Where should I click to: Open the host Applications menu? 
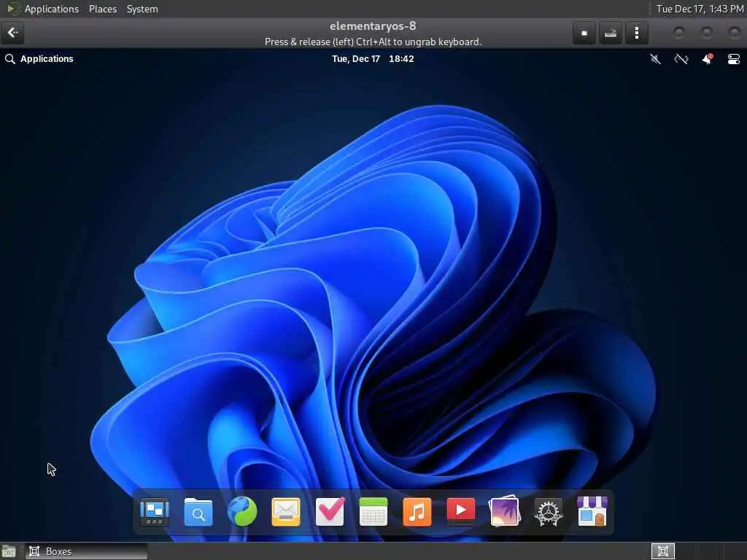pos(52,9)
